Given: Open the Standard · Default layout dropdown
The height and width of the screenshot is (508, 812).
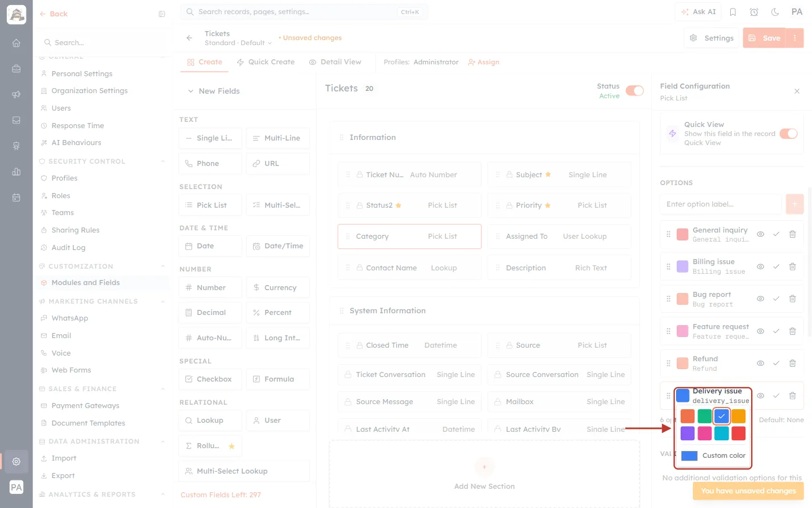Looking at the screenshot, I should pyautogui.click(x=238, y=43).
